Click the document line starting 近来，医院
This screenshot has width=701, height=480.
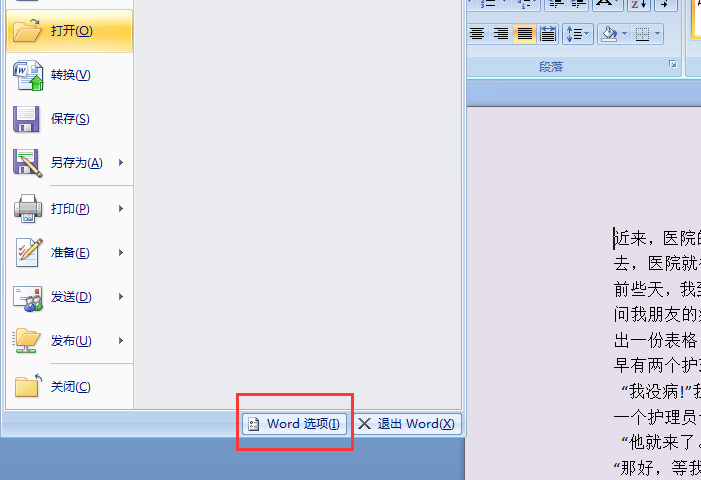657,238
